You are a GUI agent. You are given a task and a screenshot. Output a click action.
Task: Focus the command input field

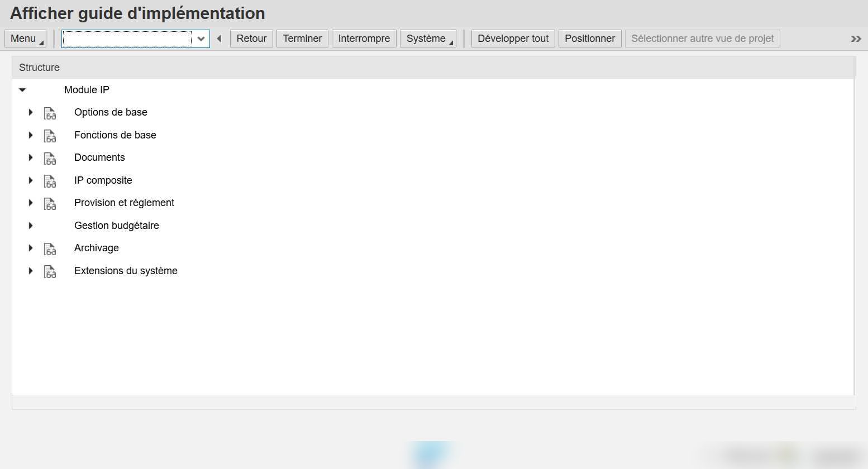coord(127,39)
